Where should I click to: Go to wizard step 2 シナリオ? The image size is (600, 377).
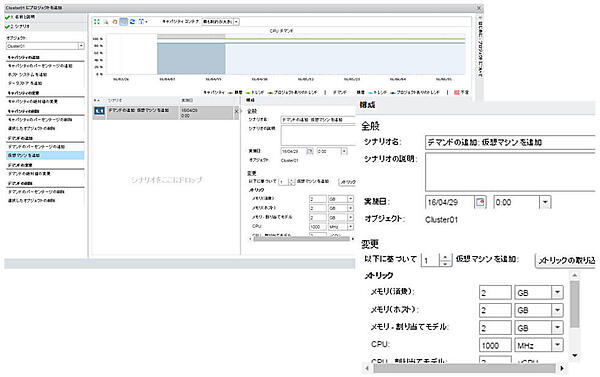[x=20, y=26]
